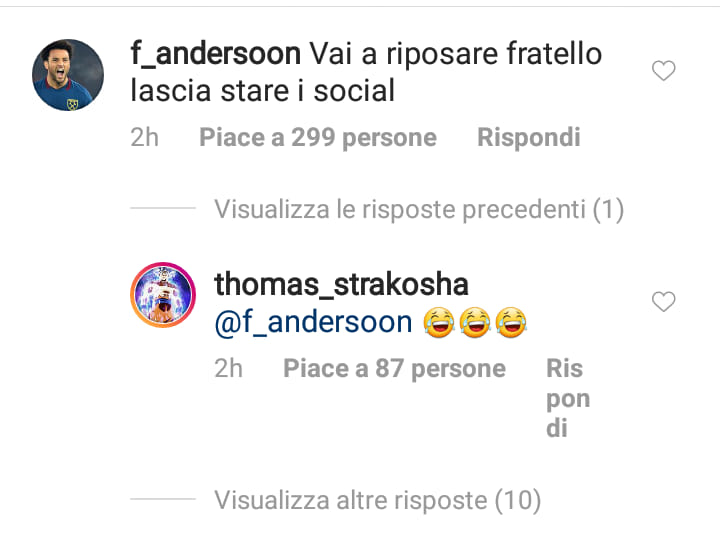Tap the heart beside thomas_strakosha's reply
720x540 pixels.
[x=664, y=302]
